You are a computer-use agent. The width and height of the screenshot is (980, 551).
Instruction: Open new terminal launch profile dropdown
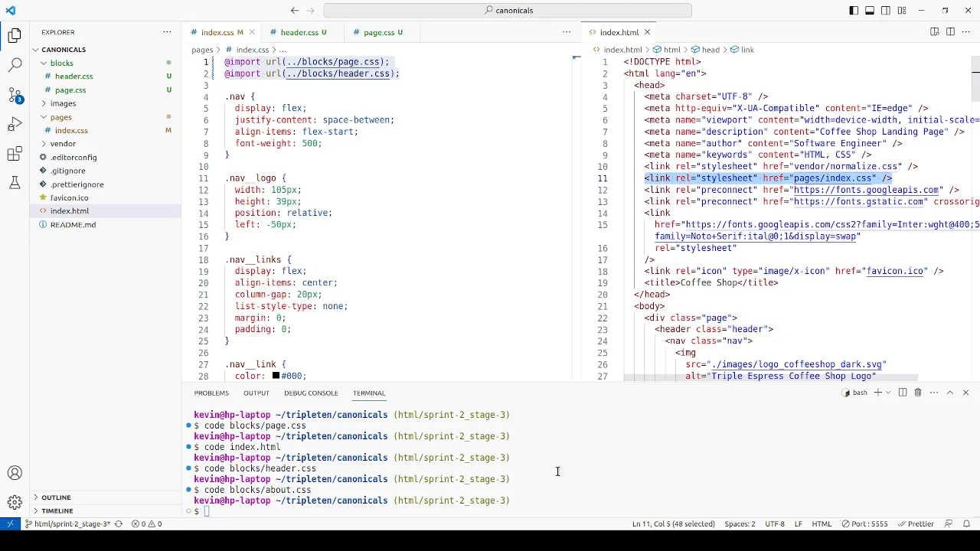887,393
